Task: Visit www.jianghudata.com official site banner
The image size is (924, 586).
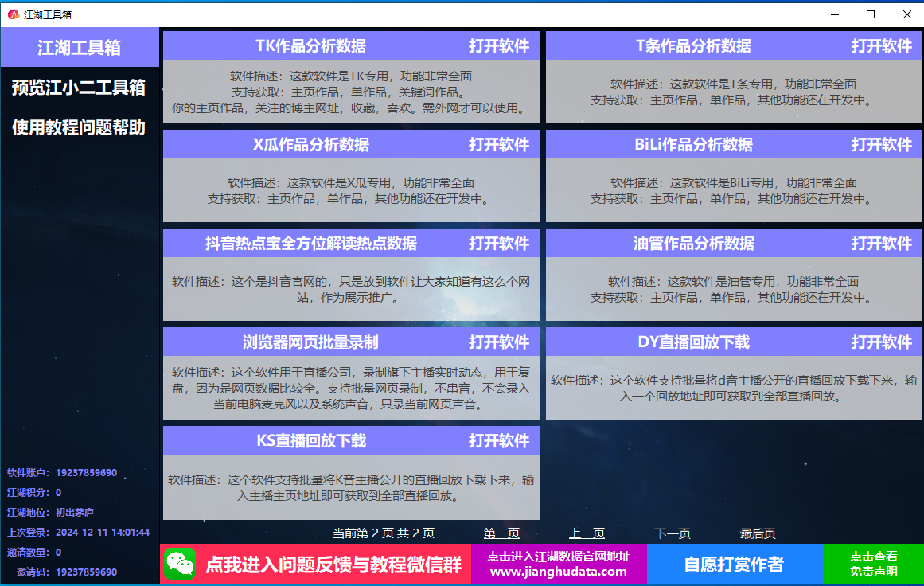Action: point(559,565)
